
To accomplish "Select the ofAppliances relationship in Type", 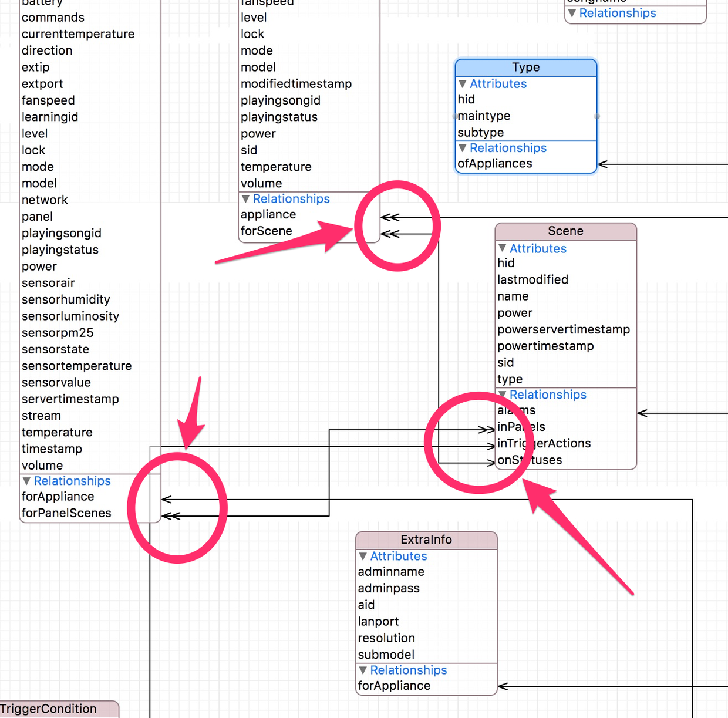I will click(495, 164).
